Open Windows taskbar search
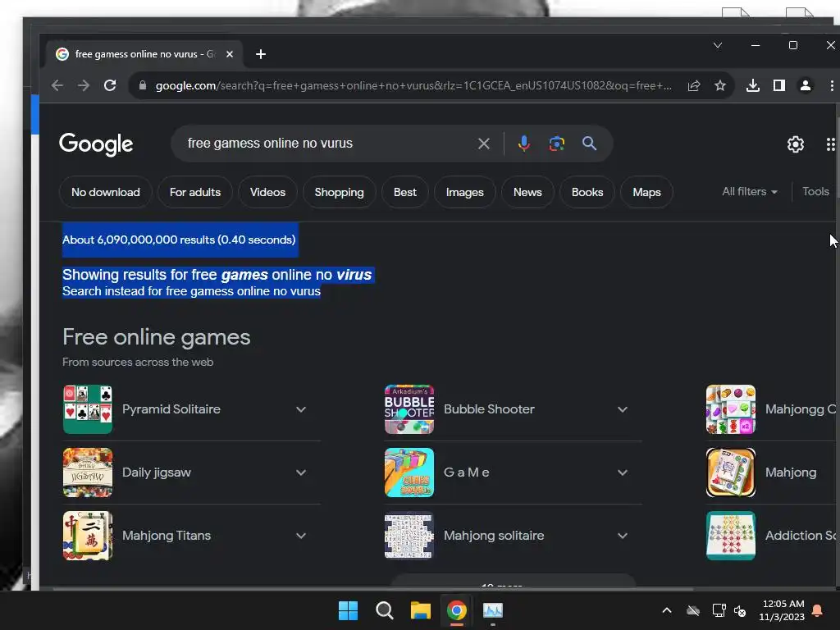The height and width of the screenshot is (630, 840). point(384,610)
